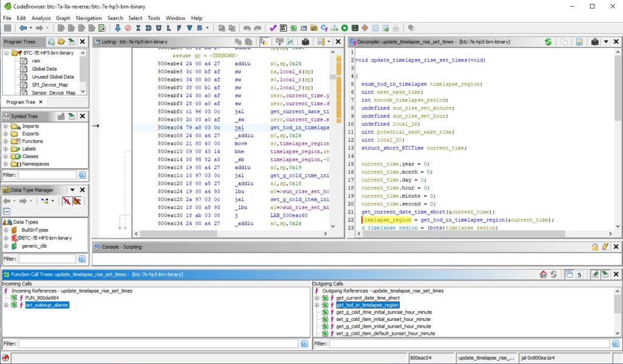The height and width of the screenshot is (364, 623).
Task: Open the Data Type Manager dropdown menu arrow
Action: (72, 190)
